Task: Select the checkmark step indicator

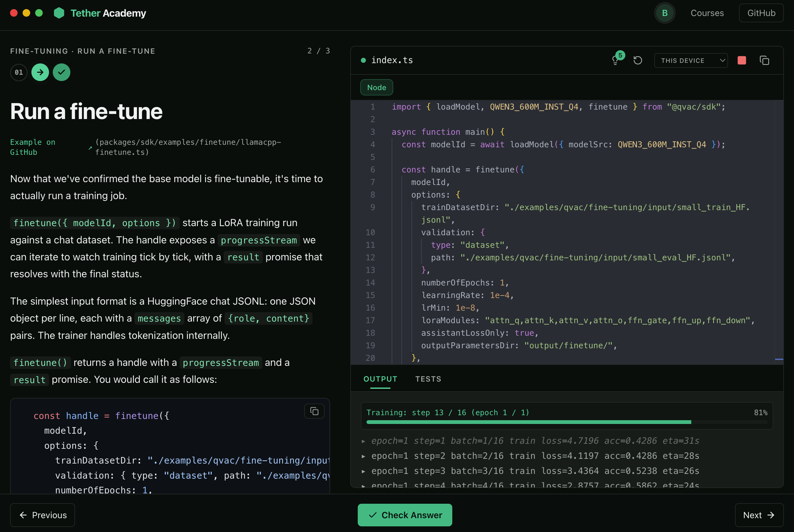Action: pos(62,72)
